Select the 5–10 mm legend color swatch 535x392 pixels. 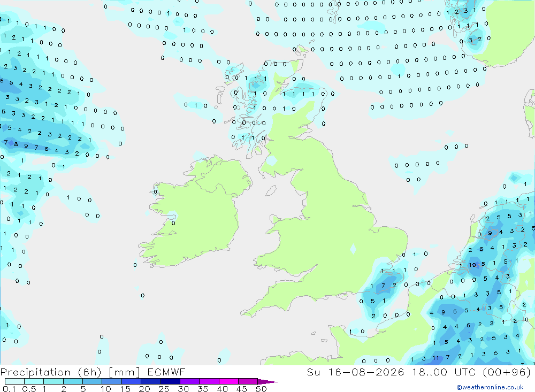(x=93, y=381)
